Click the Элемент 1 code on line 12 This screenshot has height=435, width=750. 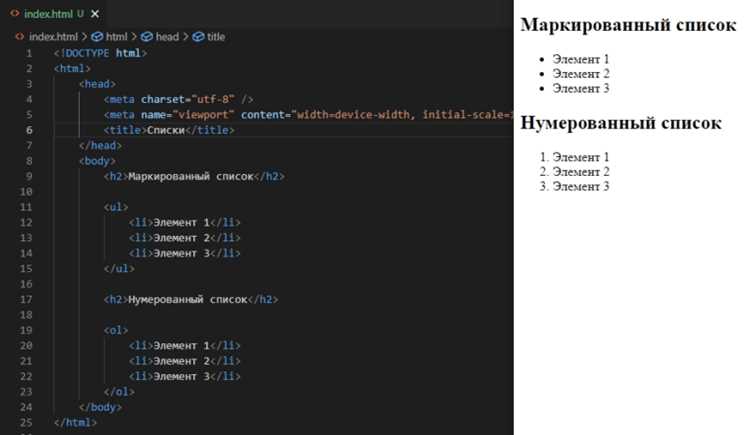[x=185, y=223]
